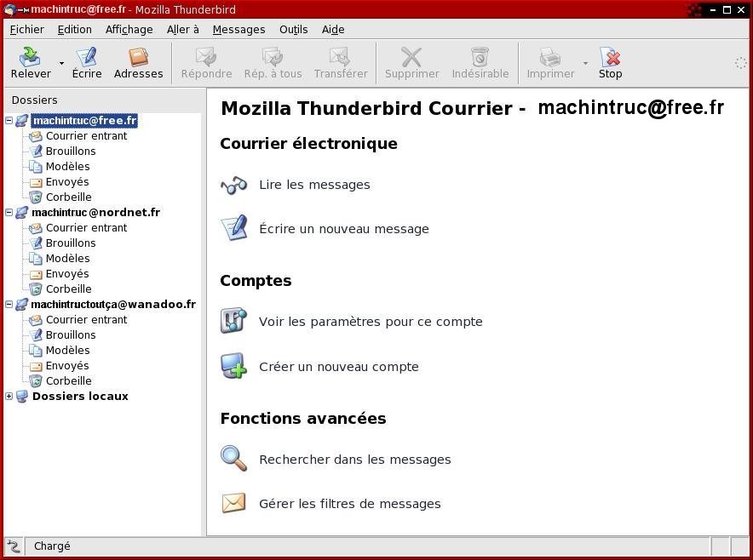Open Modèles under nordnet.fr account

pos(67,259)
